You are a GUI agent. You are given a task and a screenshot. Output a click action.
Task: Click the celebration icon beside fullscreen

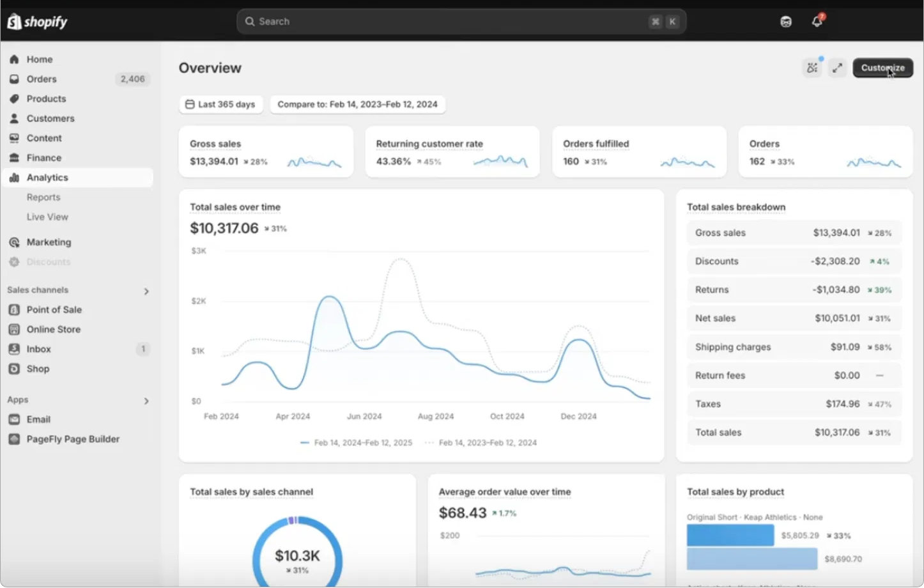pos(812,68)
